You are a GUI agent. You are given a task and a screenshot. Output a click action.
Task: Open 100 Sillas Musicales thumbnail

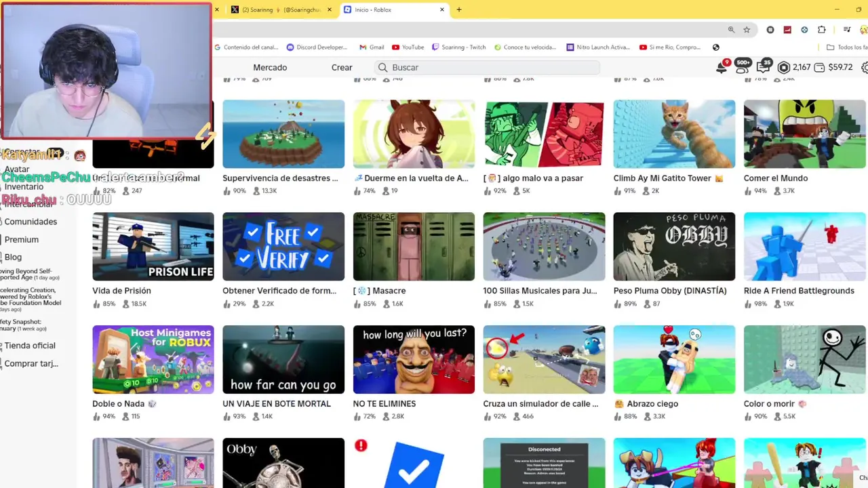click(544, 247)
